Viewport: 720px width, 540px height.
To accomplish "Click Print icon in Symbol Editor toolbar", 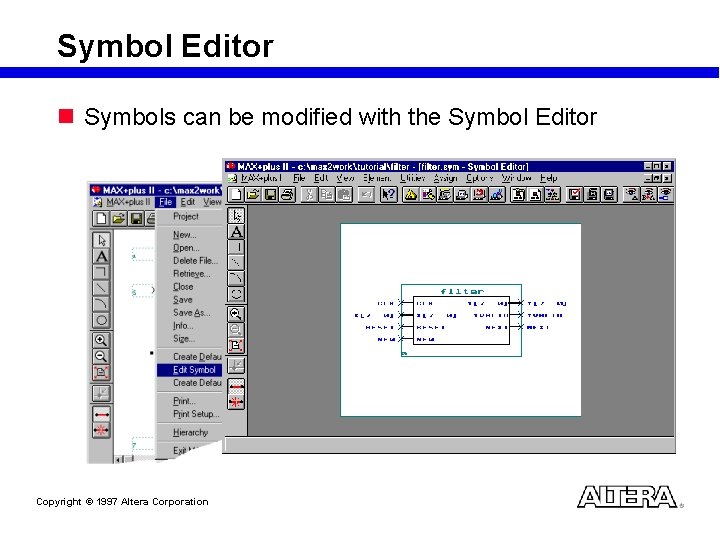I will [x=287, y=195].
